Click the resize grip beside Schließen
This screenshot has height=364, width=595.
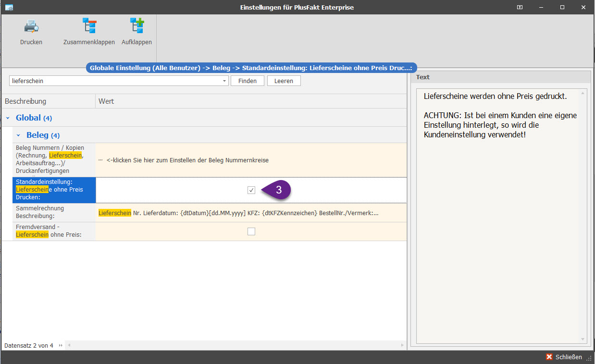click(x=589, y=358)
